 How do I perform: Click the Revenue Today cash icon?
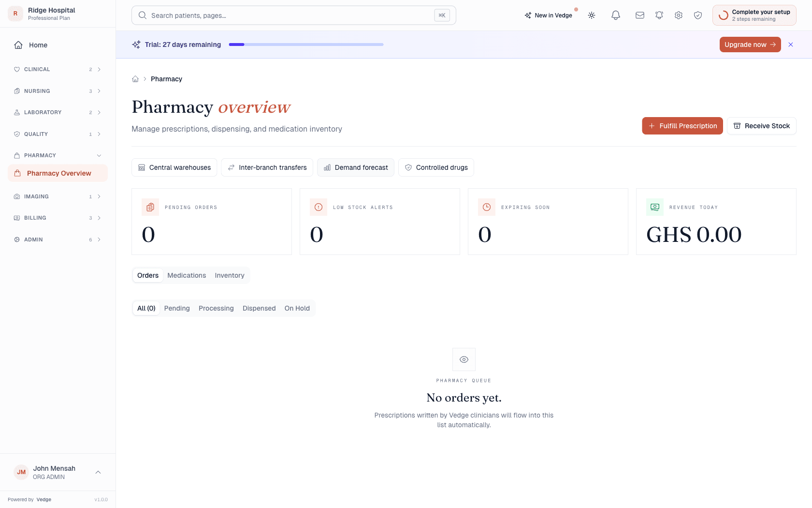click(655, 207)
